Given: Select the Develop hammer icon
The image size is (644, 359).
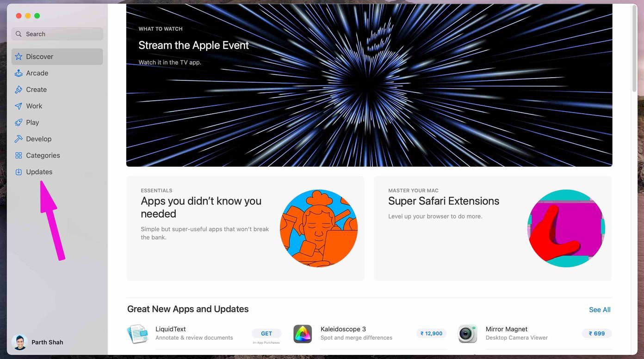Looking at the screenshot, I should pyautogui.click(x=19, y=139).
